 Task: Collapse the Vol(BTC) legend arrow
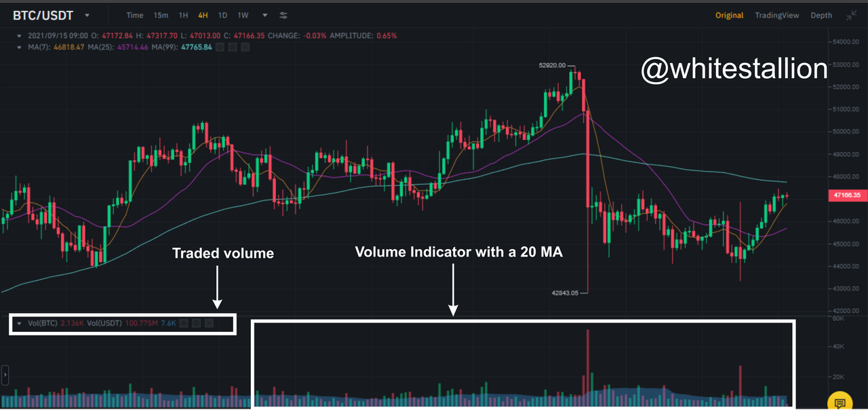coord(20,324)
